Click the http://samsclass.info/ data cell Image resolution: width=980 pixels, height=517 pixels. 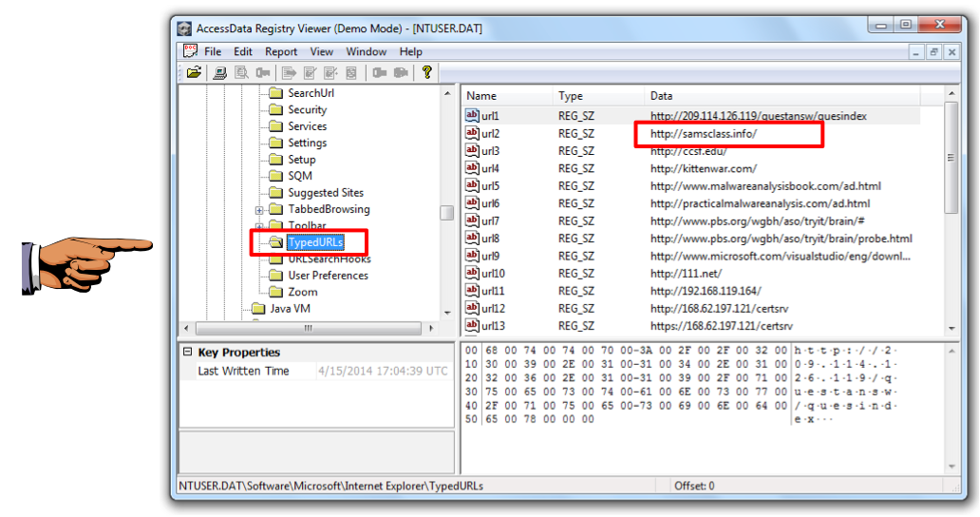click(x=704, y=134)
